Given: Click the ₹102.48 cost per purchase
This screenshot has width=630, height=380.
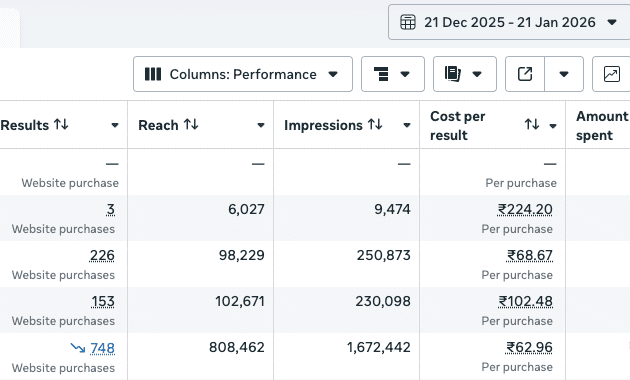Looking at the screenshot, I should pyautogui.click(x=526, y=302).
